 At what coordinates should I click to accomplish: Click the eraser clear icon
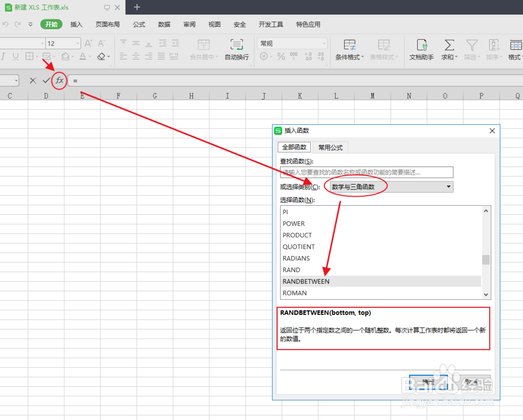(x=101, y=56)
